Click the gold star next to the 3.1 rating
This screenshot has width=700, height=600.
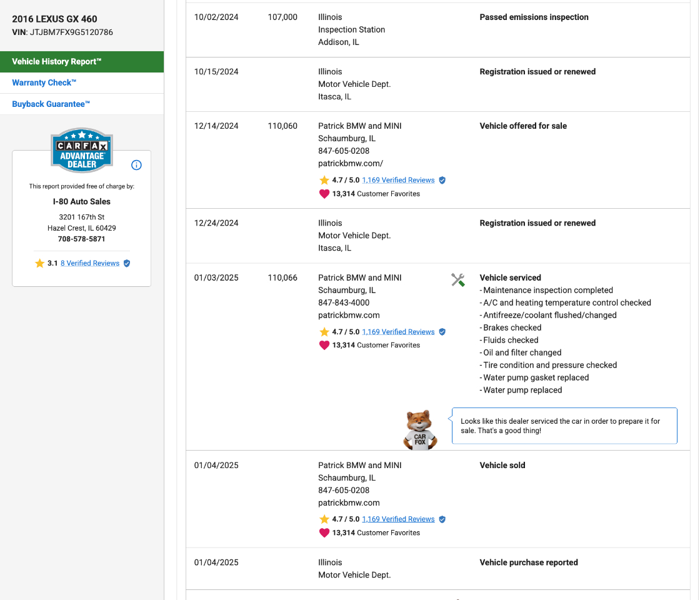click(40, 263)
